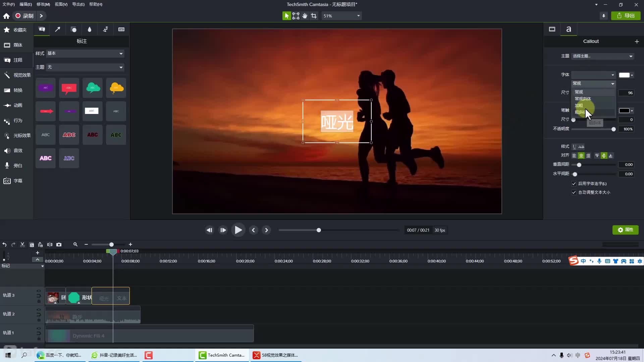
Task: Split clip with the split icon
Action: click(50, 245)
